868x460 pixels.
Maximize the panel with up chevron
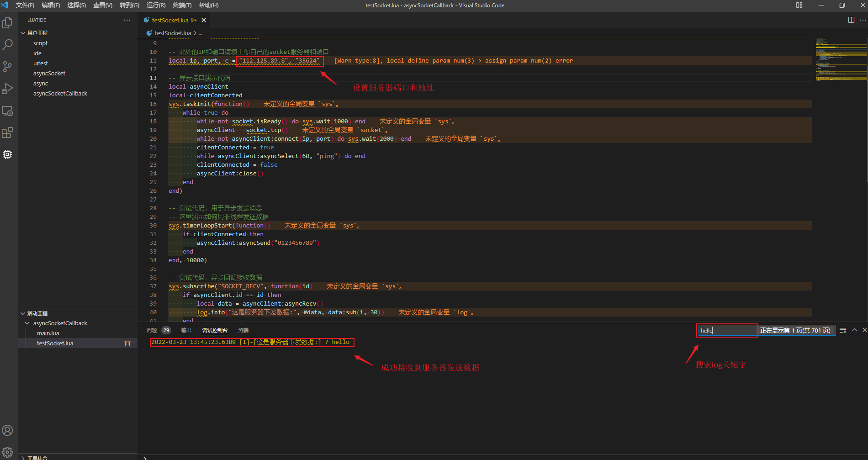click(x=855, y=330)
